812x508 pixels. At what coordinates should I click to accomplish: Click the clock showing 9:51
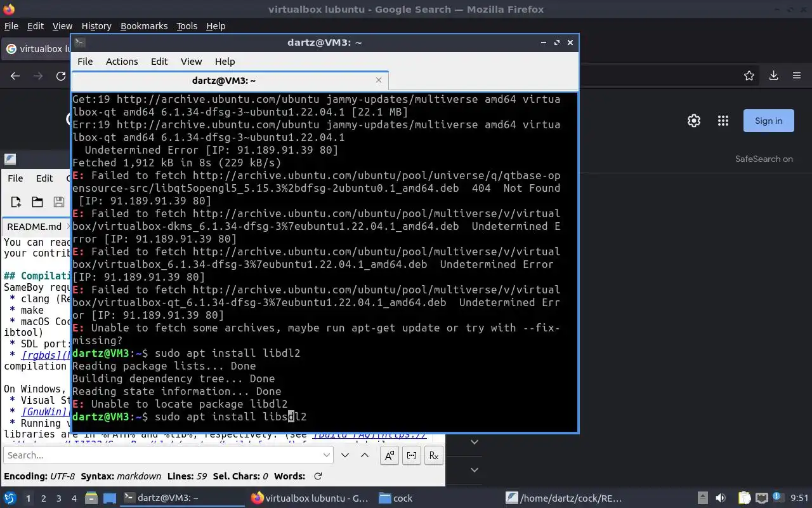click(799, 498)
